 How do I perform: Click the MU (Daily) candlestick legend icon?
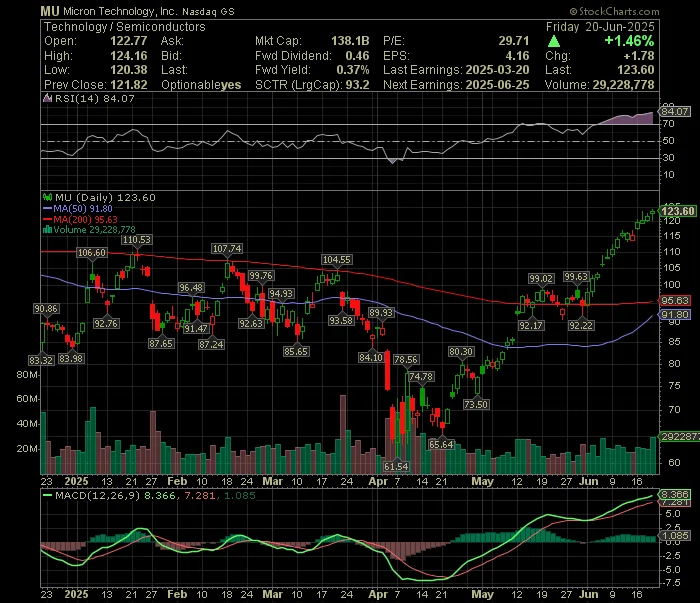point(47,197)
